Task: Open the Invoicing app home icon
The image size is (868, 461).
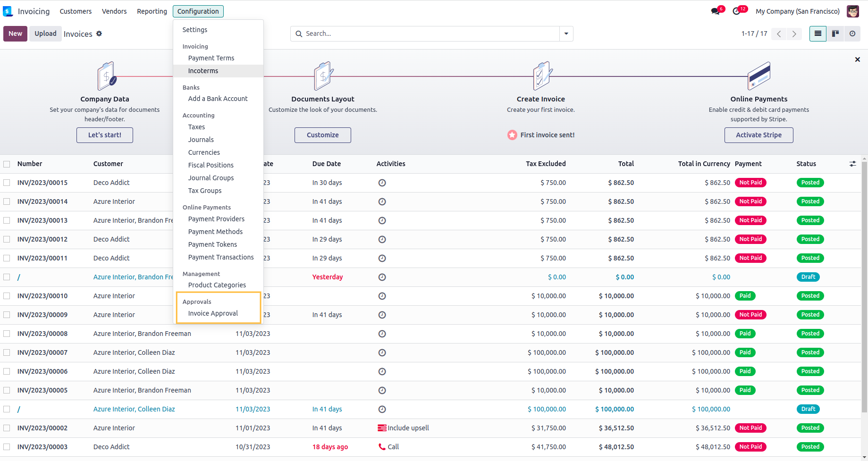Action: (8, 11)
